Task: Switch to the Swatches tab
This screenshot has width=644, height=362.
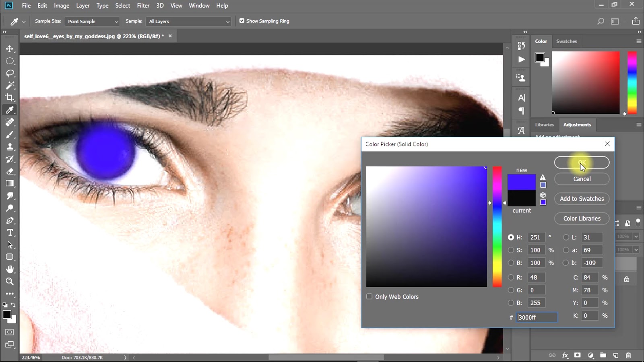Action: tap(567, 41)
